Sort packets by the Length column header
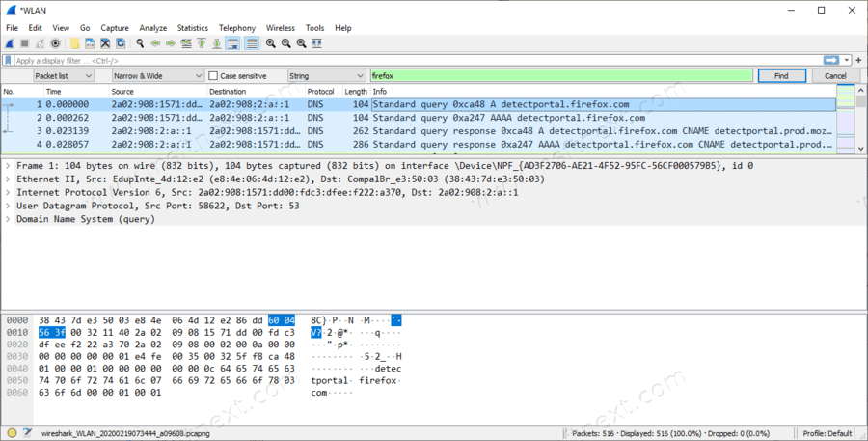Image resolution: width=868 pixels, height=441 pixels. (355, 92)
